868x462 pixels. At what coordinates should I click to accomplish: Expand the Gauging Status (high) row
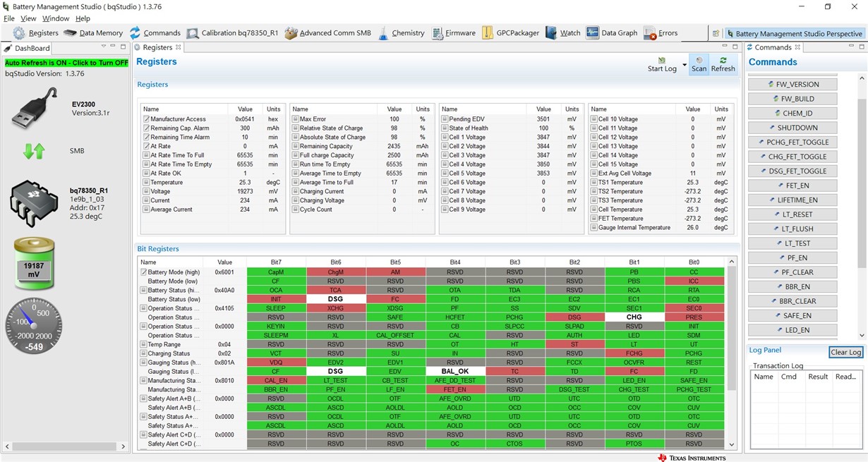point(143,363)
